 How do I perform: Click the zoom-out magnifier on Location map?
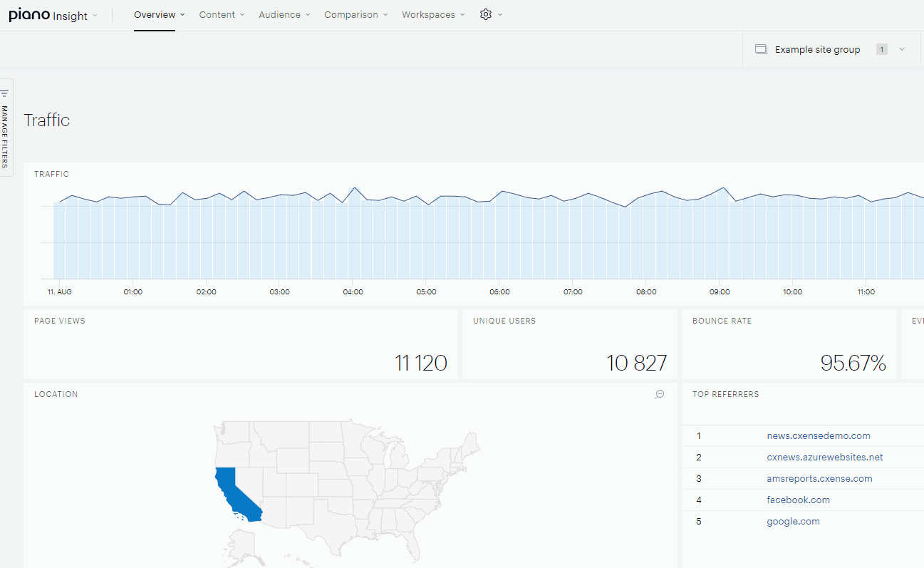click(660, 394)
